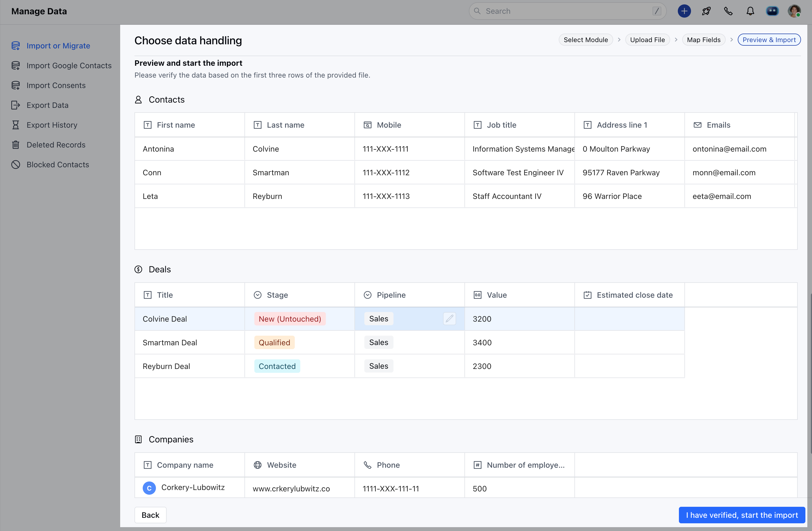Open Blocked Contacts in sidebar

(58, 165)
